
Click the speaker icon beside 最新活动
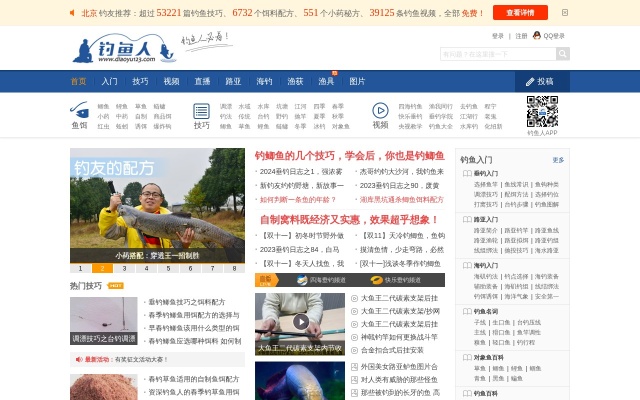click(76, 359)
